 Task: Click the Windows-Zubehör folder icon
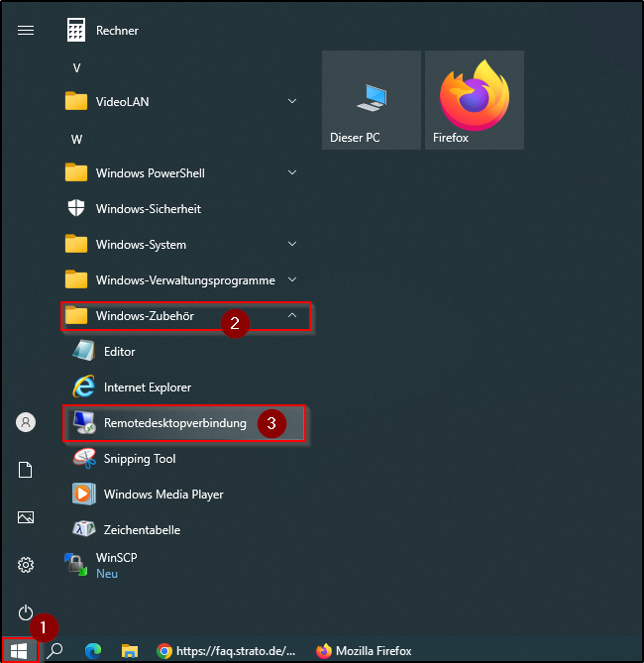point(76,315)
